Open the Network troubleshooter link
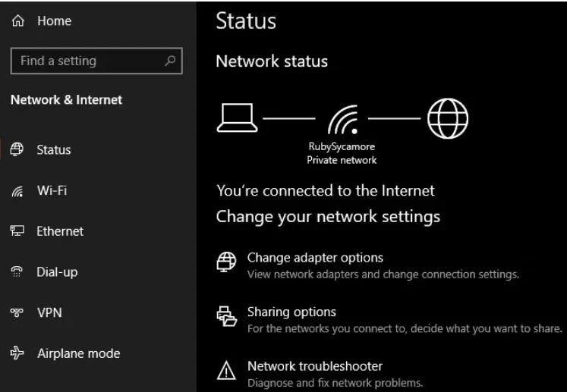567x392 pixels. coord(314,366)
